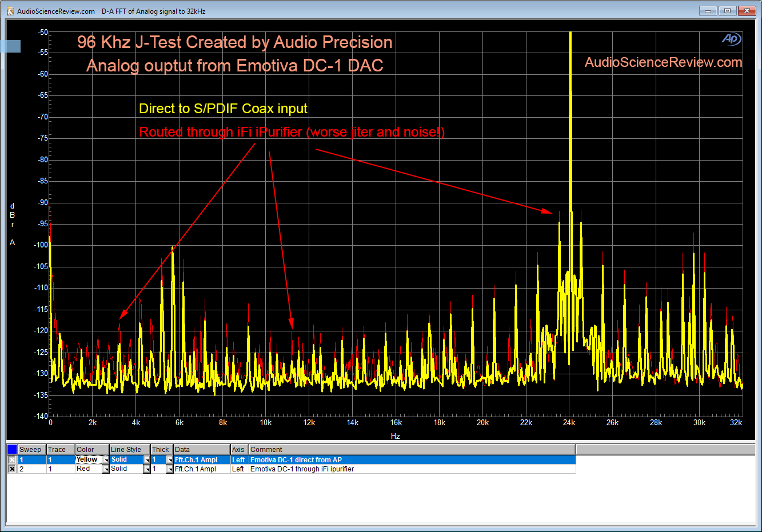This screenshot has width=762, height=532.
Task: Click the 'Fft.Ch.1 Ampl' cell in sweep 2
Action: 201,469
